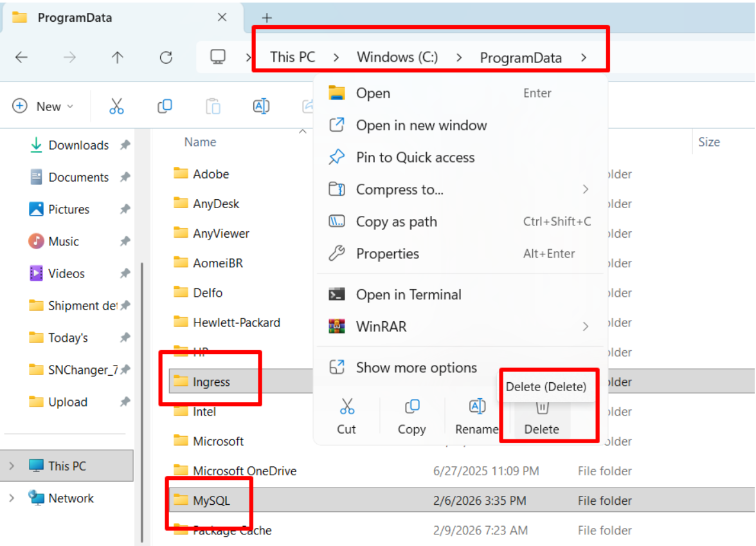This screenshot has width=756, height=546.
Task: Expand the WinRAR submenu
Action: (585, 327)
